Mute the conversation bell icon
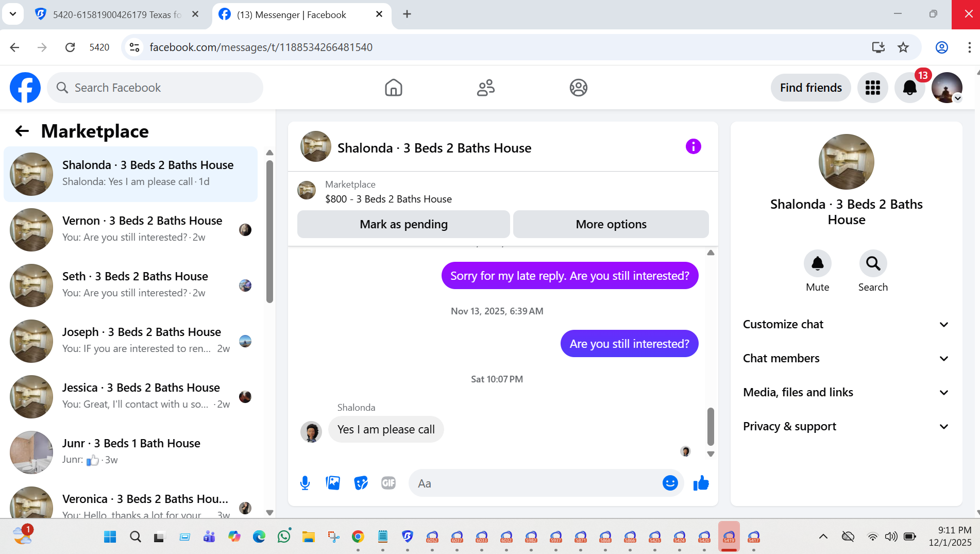Screen dimensions: 980x554 tap(817, 263)
